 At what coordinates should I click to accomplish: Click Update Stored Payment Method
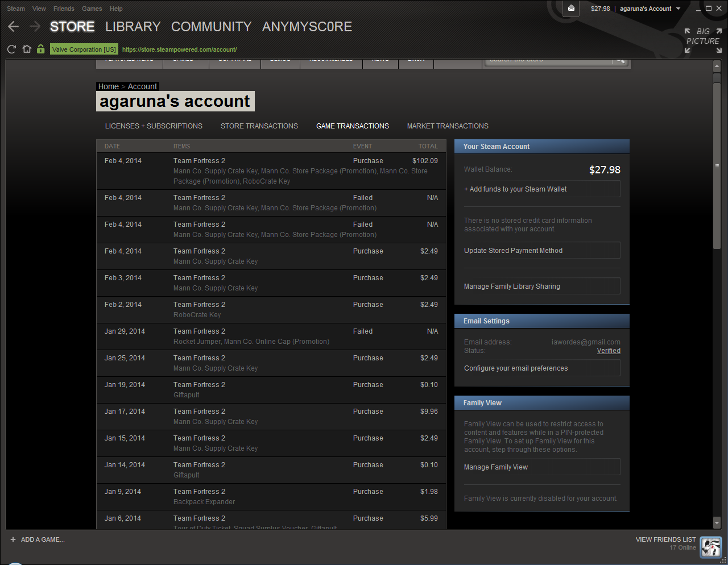(542, 251)
